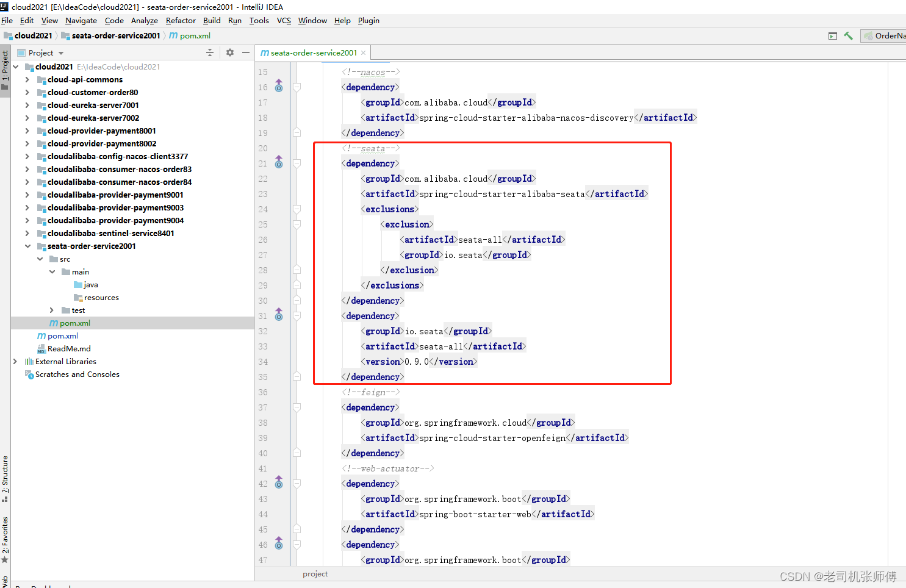Select cloudalibaba-provider-payment9004 module
Viewport: 906px width, 588px height.
pos(115,221)
